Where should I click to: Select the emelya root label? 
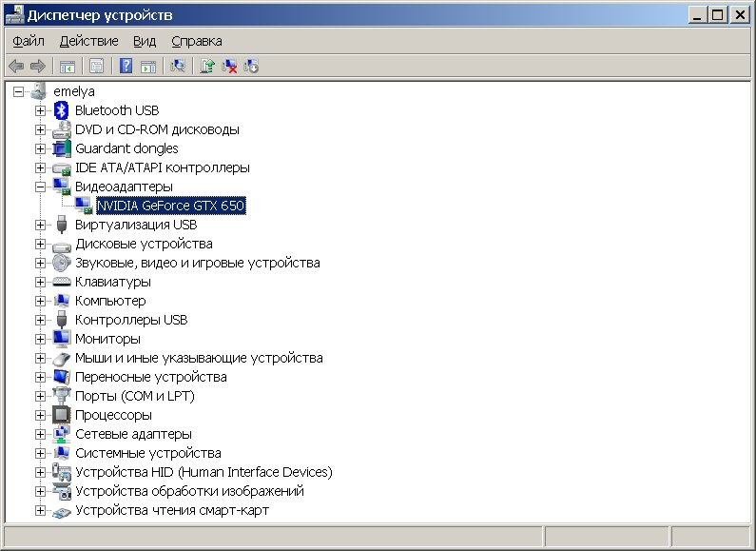74,91
